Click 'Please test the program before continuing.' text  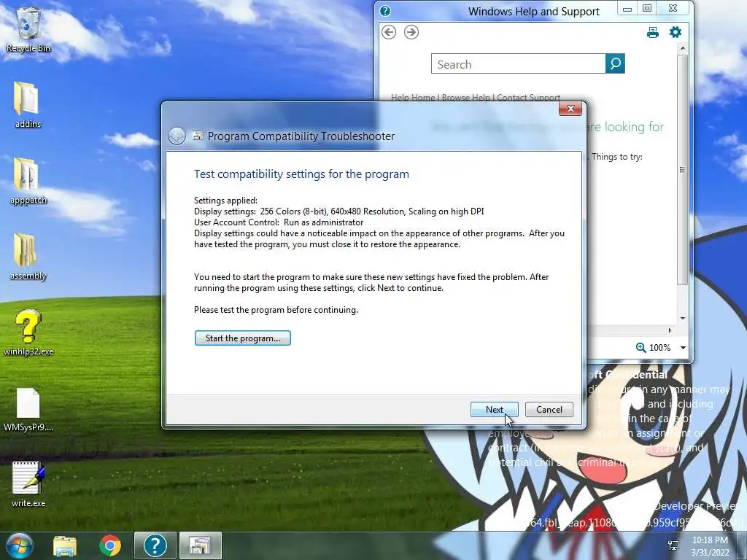[276, 310]
